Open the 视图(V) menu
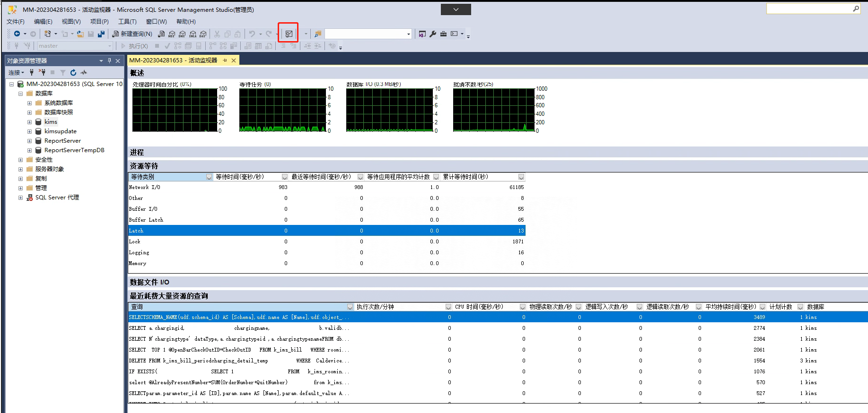The image size is (868, 413). [x=71, y=21]
